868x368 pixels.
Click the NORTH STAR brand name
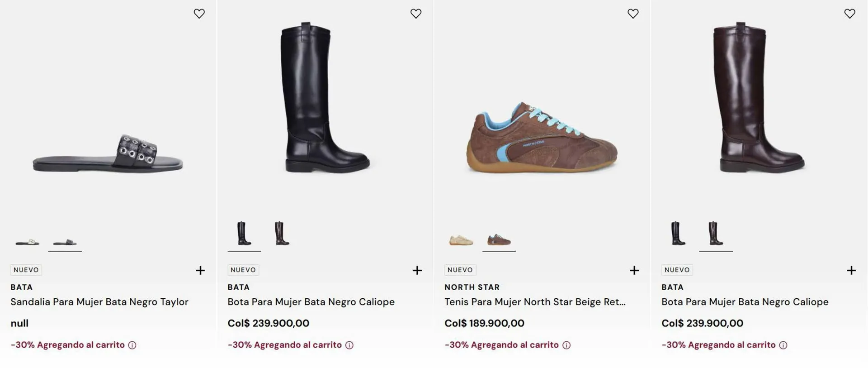[472, 287]
